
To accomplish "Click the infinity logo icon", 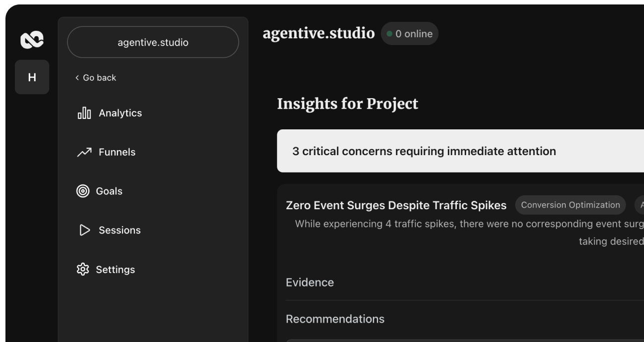I will click(x=32, y=40).
